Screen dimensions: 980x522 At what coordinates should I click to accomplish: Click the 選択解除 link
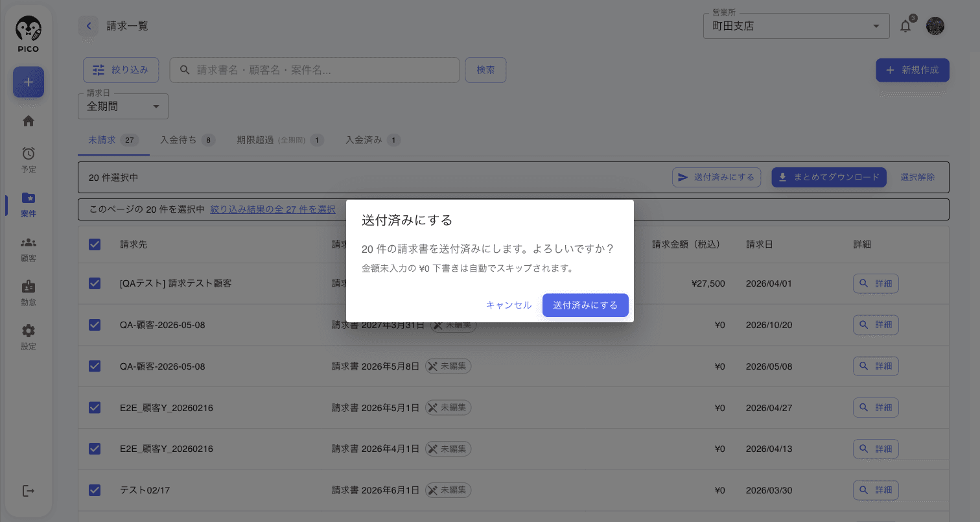[918, 177]
